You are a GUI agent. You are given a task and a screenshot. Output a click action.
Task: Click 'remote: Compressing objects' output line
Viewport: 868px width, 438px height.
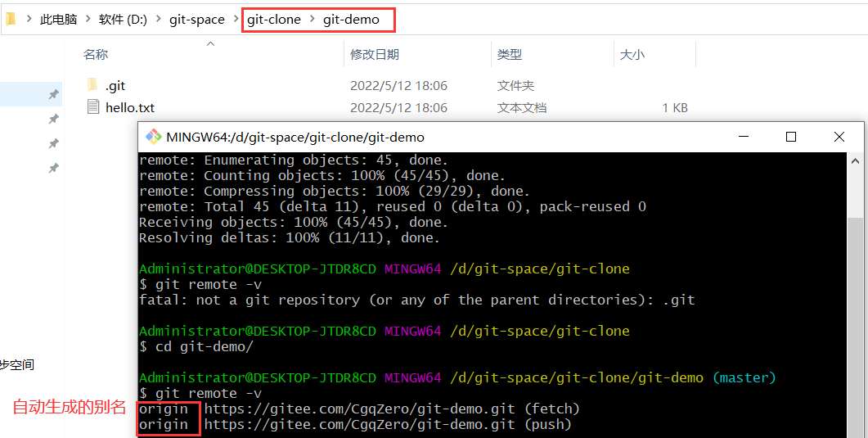coord(335,192)
